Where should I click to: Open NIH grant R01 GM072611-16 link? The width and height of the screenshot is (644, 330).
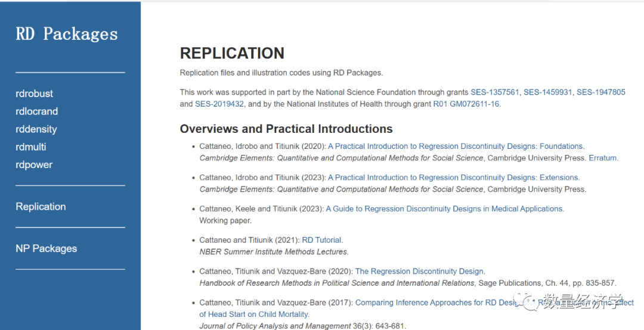[x=467, y=104]
